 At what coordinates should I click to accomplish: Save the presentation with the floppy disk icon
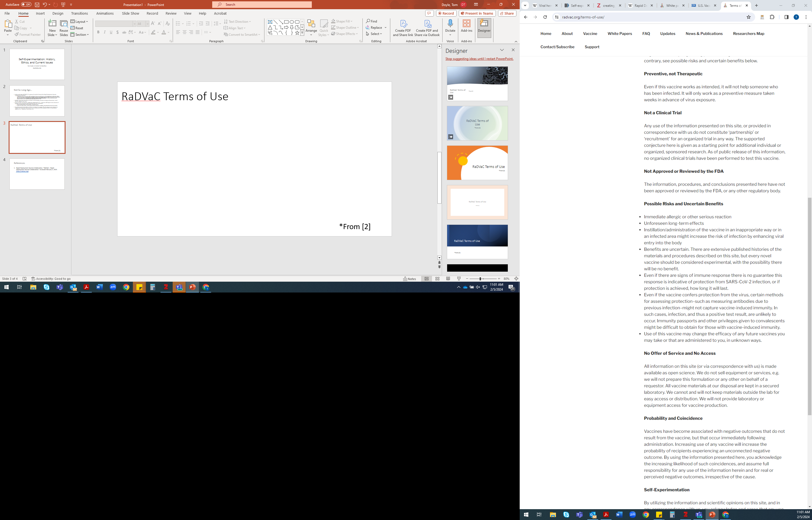[x=37, y=5]
